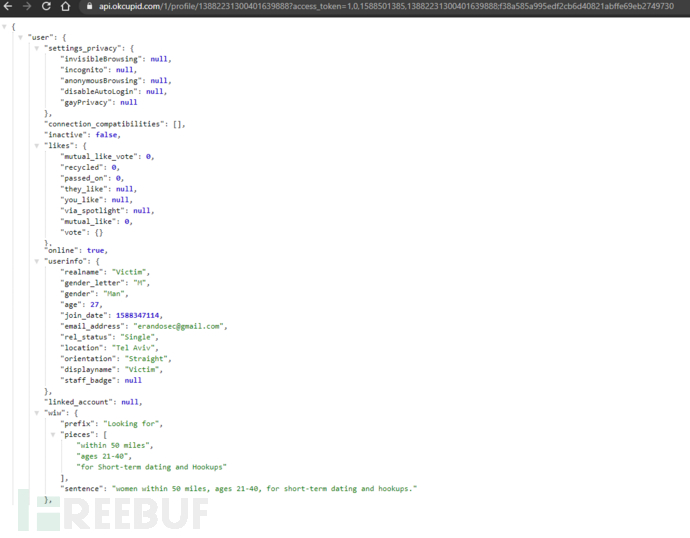
Task: Click "connection_compatibilities" key
Action: coord(106,124)
